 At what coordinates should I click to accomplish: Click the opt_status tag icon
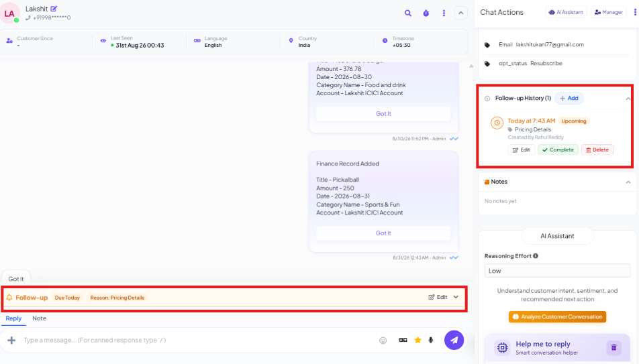point(487,64)
